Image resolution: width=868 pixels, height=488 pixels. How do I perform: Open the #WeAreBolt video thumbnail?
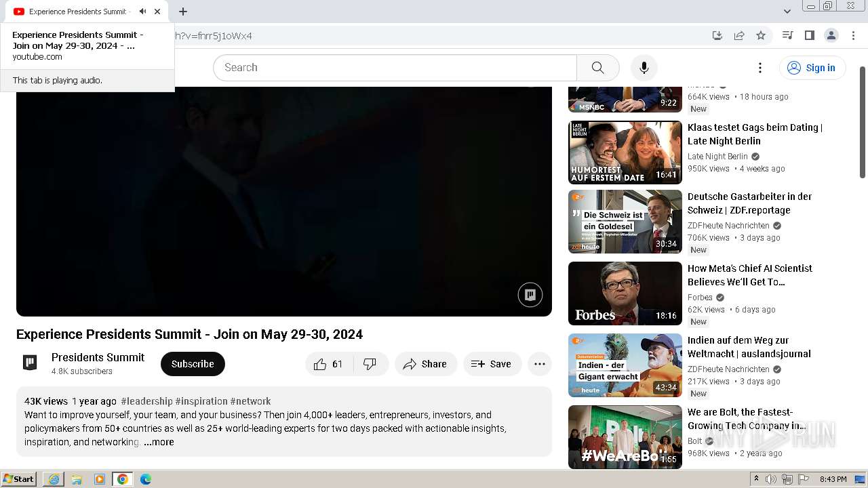click(x=625, y=437)
